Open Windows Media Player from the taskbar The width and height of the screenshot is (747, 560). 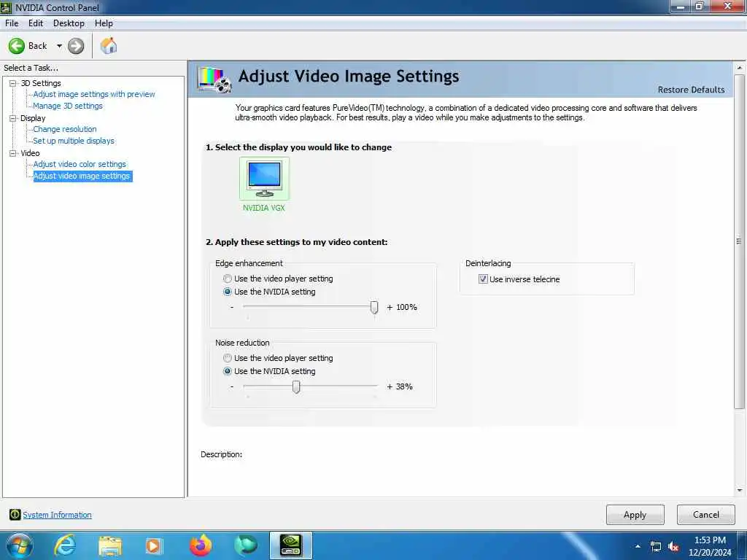(153, 546)
